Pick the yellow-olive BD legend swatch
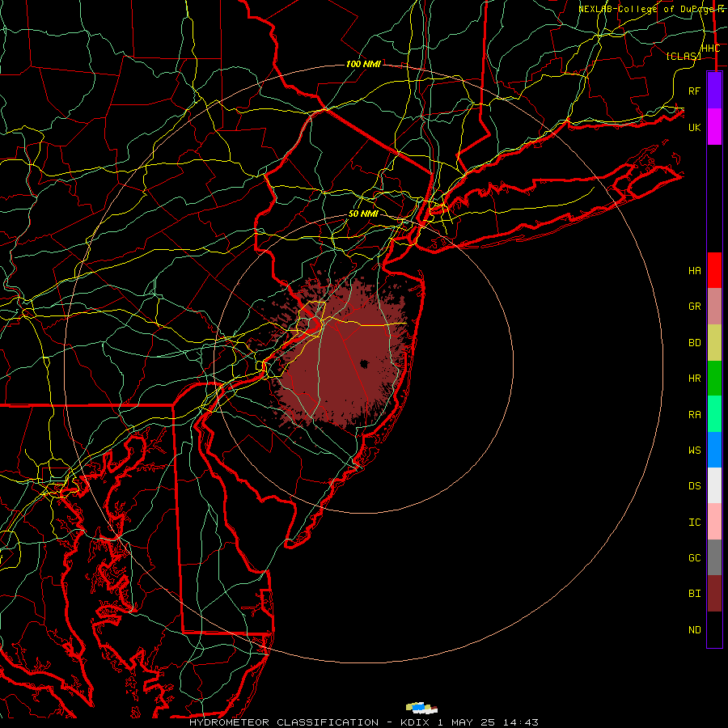This screenshot has height=728, width=728. point(714,343)
